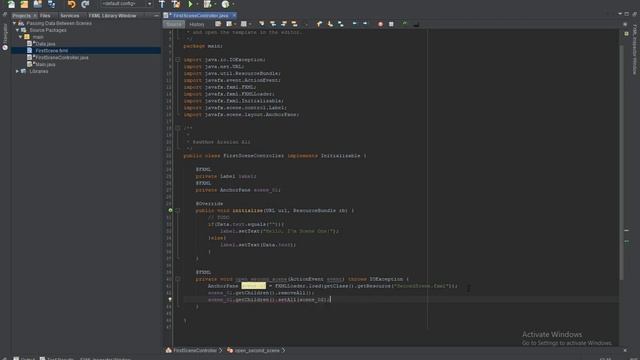Collapse the initialize method fold marker
The image size is (640, 360).
coord(178,211)
